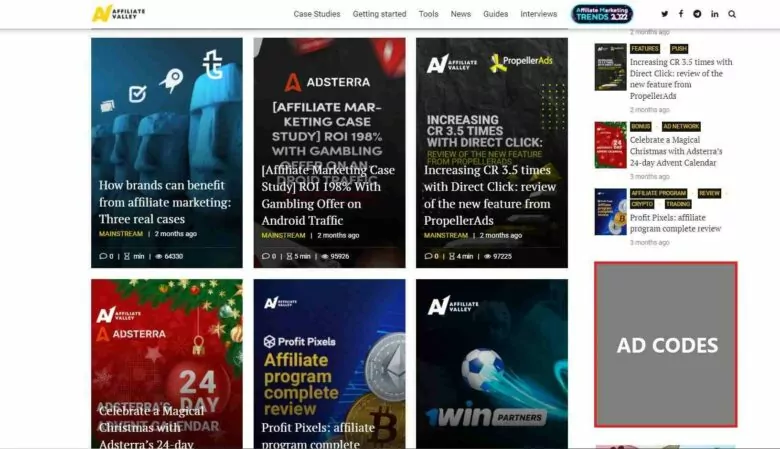
Task: Open the Telegram social icon
Action: pos(697,14)
